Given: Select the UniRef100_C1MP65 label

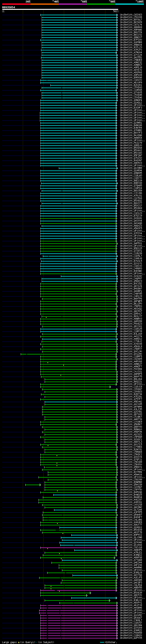Looking at the screenshot, I should [x=131, y=90].
